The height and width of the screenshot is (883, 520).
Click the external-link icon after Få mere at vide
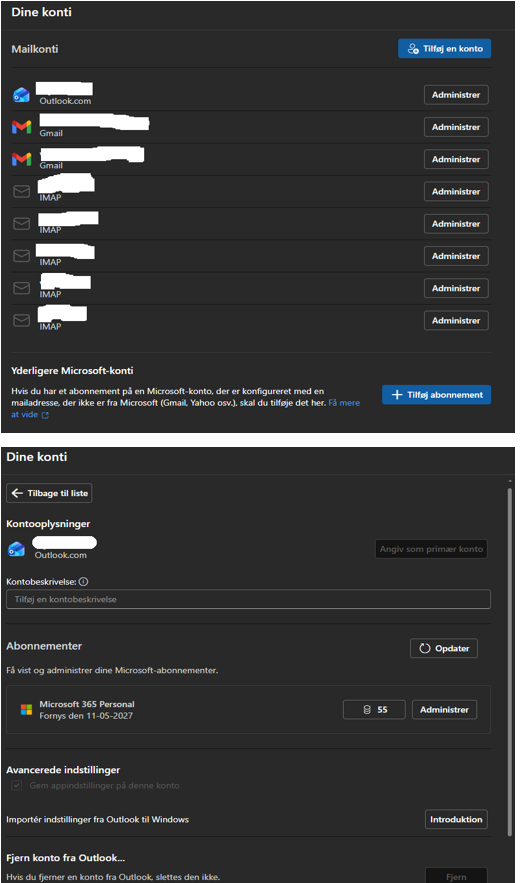point(45,416)
